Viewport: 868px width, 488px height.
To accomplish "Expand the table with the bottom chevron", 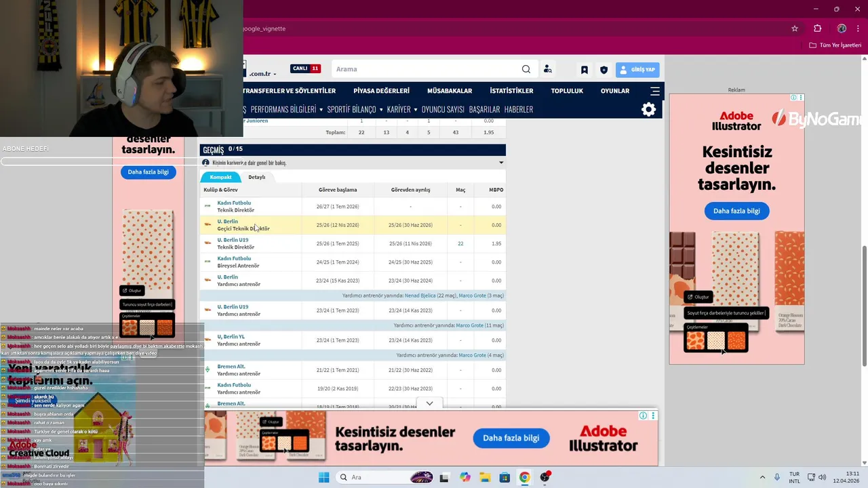I will pos(429,403).
